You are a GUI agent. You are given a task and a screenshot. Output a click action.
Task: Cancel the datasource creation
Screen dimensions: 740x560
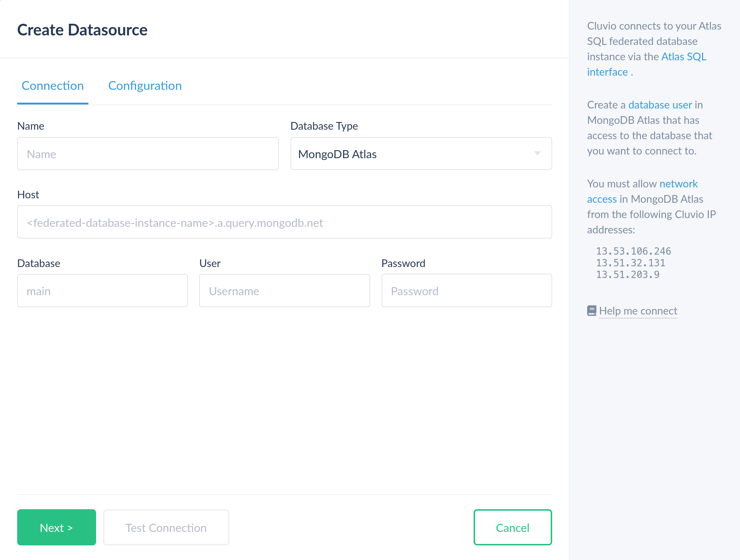click(513, 527)
